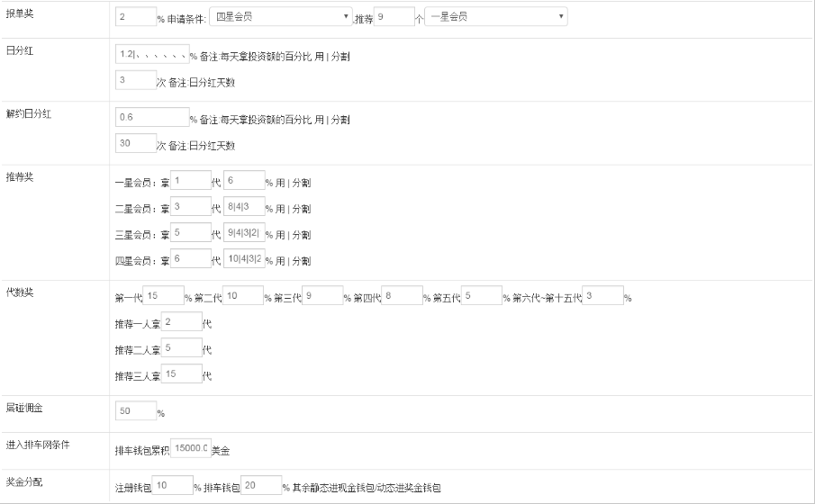Viewport: 815px width, 504px height.
Task: Open the 四星会员 申请条件 dropdown
Action: [281, 16]
